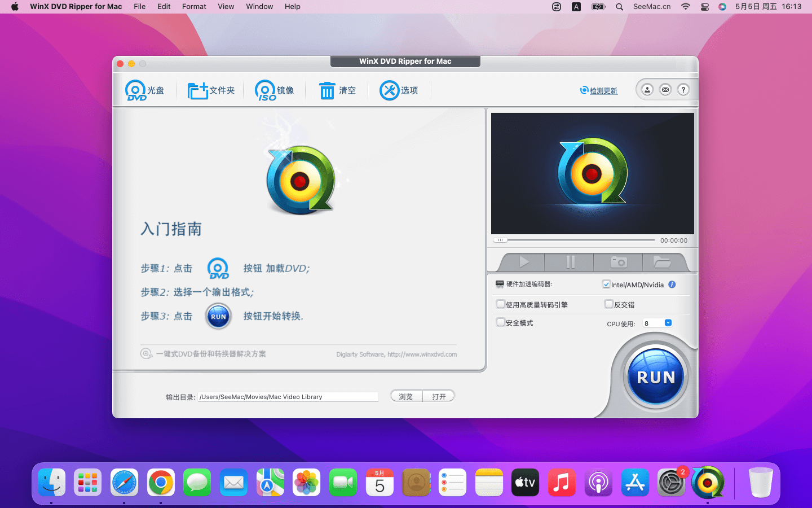Take a snapshot with camera icon
Image resolution: width=812 pixels, height=508 pixels.
(x=618, y=262)
